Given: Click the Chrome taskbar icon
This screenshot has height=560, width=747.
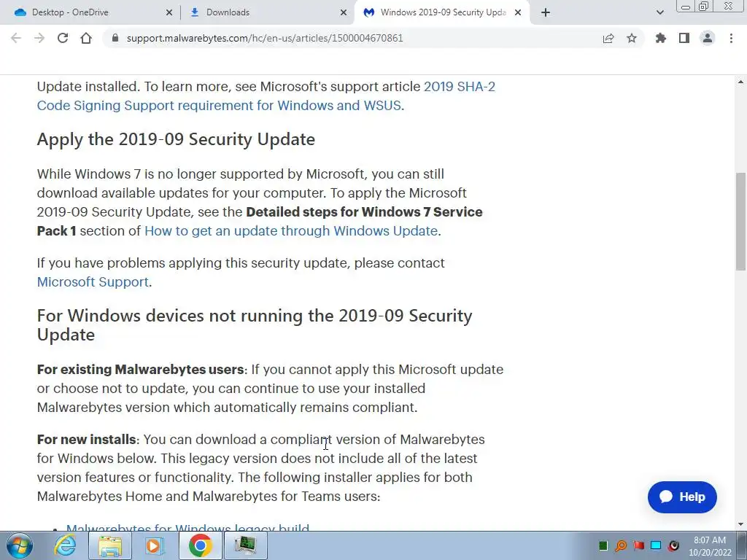Looking at the screenshot, I should [200, 545].
